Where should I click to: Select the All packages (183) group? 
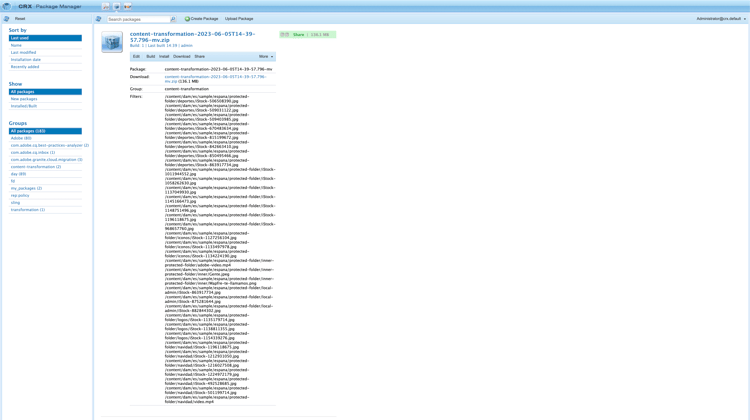pyautogui.click(x=45, y=131)
